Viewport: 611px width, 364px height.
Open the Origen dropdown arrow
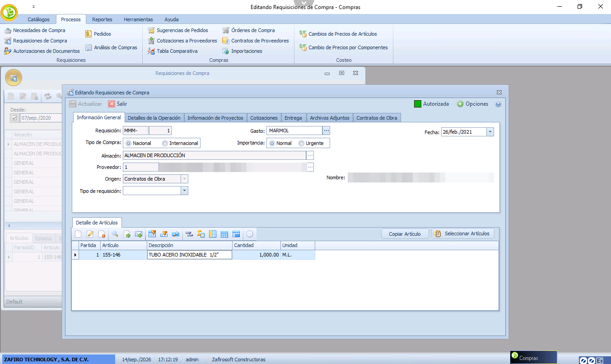(x=184, y=179)
